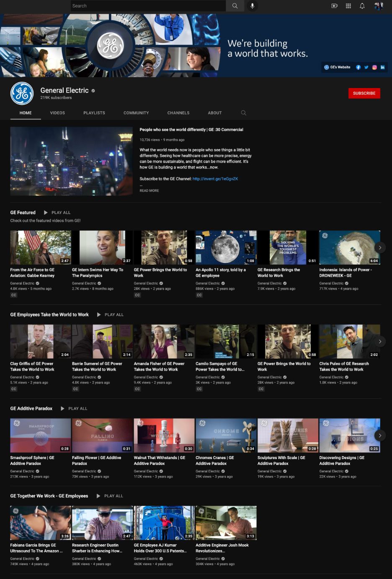Open the GE Featured playlist heading
392x579 pixels.
[23, 213]
